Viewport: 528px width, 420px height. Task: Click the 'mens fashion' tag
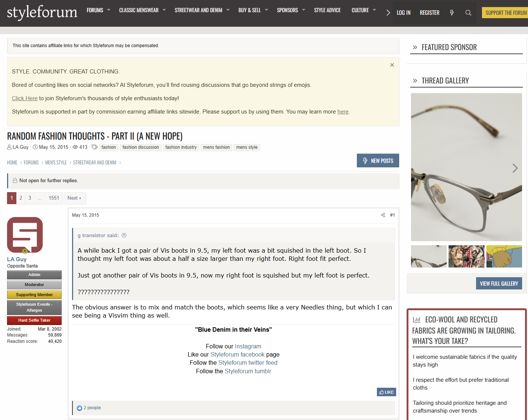pyautogui.click(x=216, y=147)
